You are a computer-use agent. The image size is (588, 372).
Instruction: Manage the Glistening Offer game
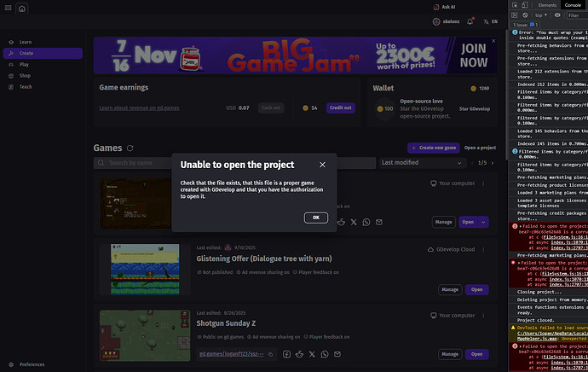click(450, 290)
